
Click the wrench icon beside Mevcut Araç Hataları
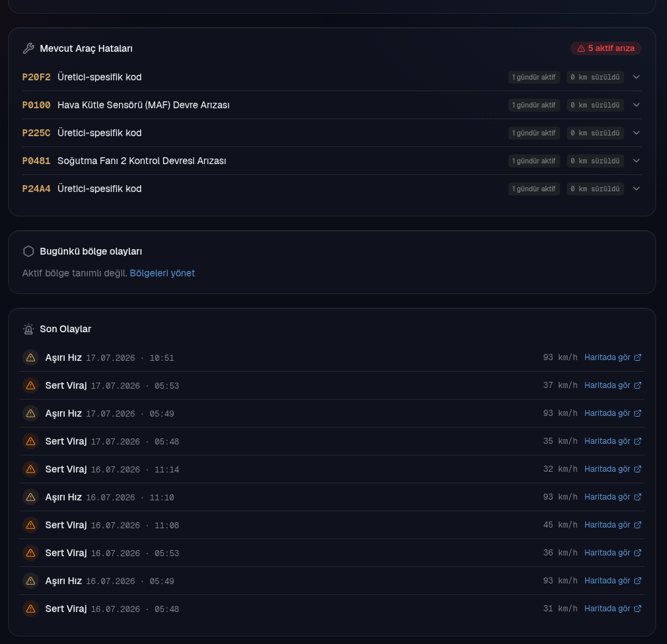[29, 48]
